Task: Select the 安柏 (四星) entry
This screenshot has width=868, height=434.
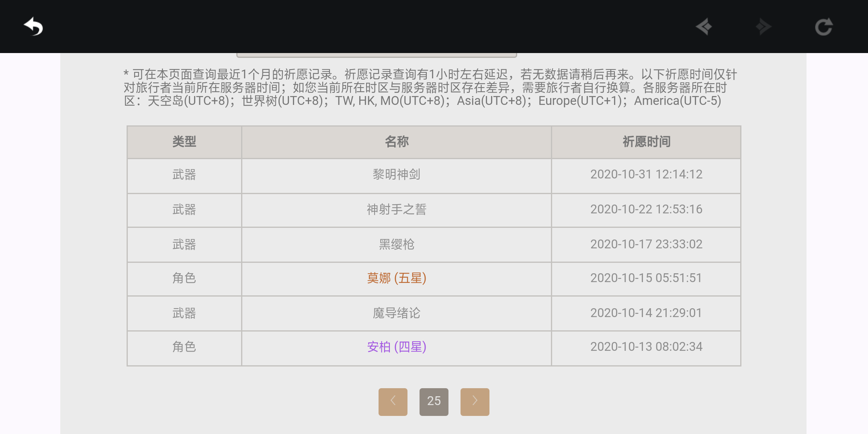Action: (397, 347)
